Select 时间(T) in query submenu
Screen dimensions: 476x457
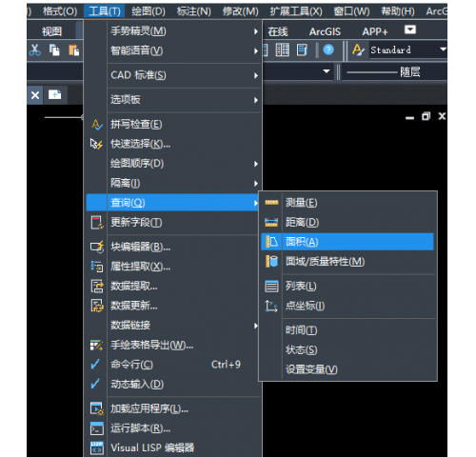348,330
